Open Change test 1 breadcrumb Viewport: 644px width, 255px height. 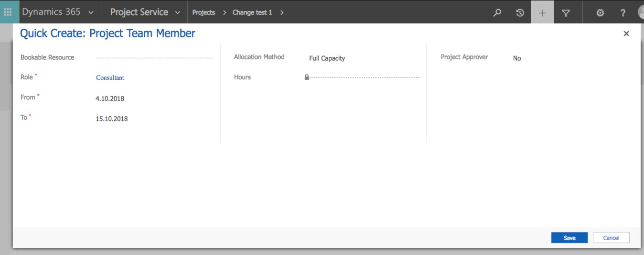(x=252, y=12)
